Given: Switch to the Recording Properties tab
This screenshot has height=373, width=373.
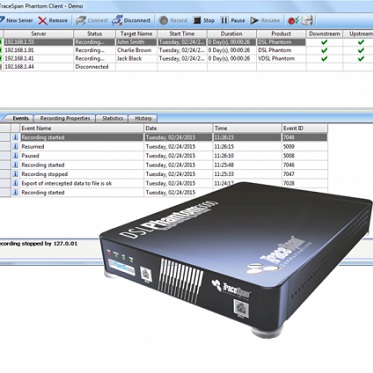Looking at the screenshot, I should (65, 118).
